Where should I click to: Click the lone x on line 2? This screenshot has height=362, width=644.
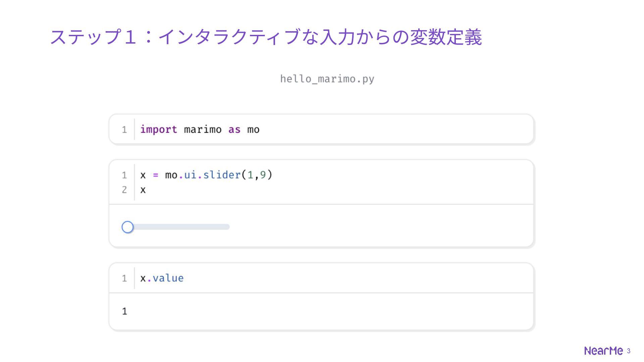143,190
